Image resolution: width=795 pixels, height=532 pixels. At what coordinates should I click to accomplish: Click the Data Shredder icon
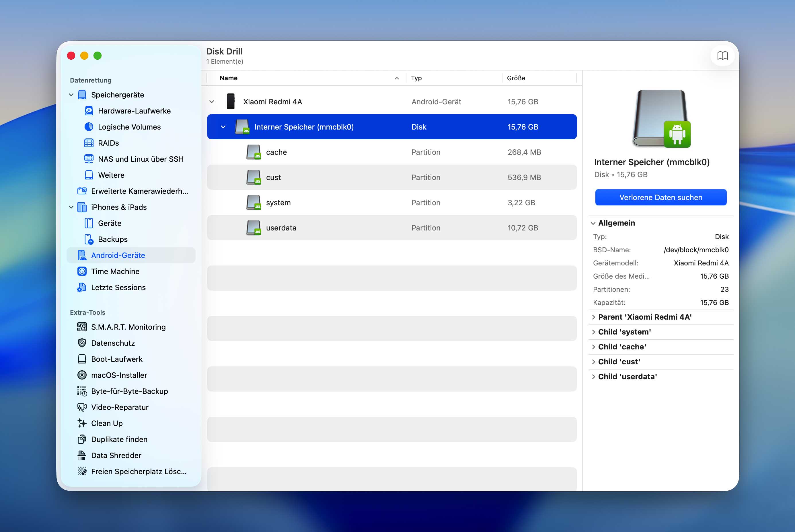[82, 455]
